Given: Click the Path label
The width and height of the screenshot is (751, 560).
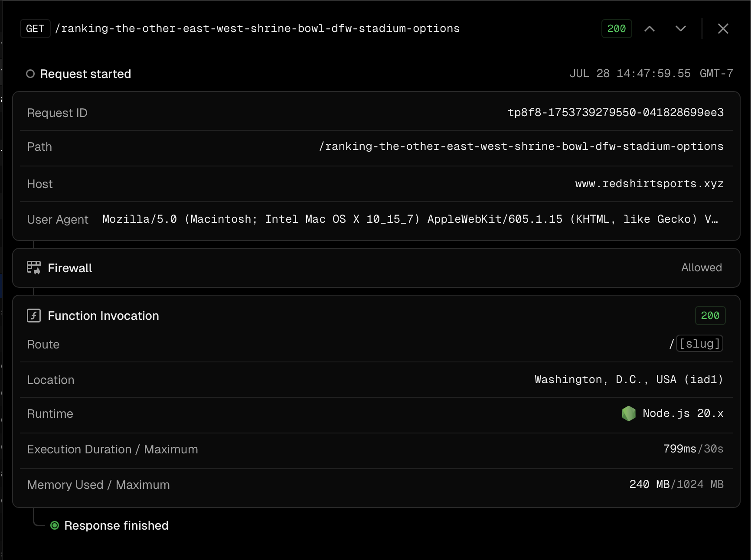Looking at the screenshot, I should point(39,147).
